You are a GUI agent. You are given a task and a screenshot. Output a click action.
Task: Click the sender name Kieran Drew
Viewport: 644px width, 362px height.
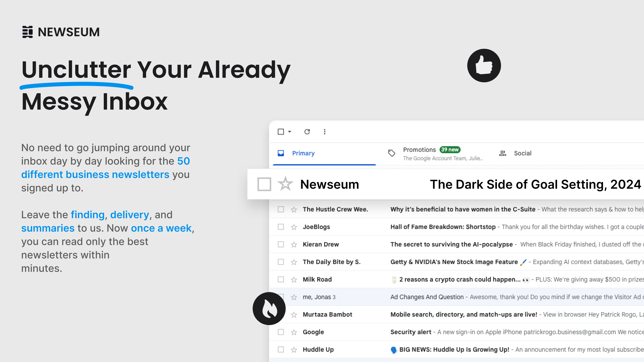click(321, 244)
